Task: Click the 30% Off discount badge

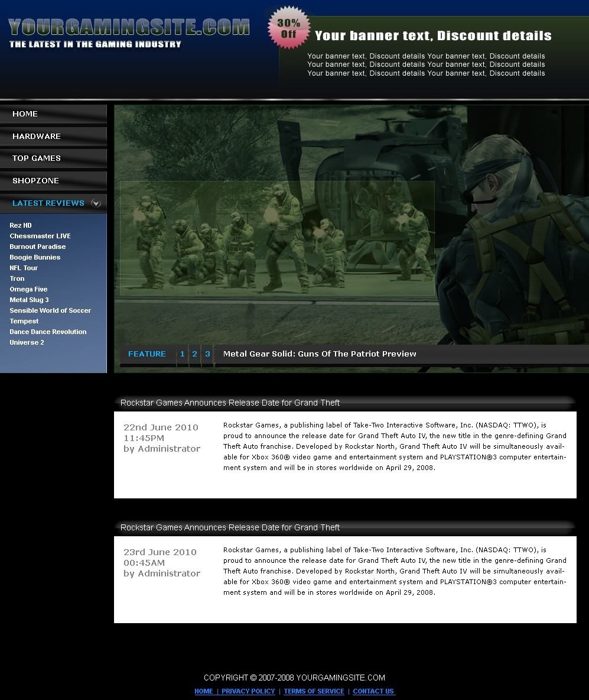Action: [x=289, y=28]
